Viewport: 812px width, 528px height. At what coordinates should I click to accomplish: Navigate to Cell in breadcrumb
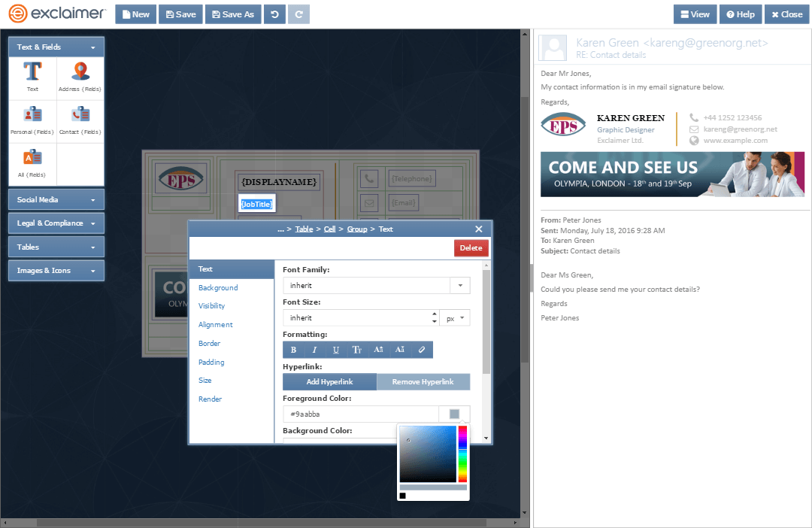tap(330, 229)
